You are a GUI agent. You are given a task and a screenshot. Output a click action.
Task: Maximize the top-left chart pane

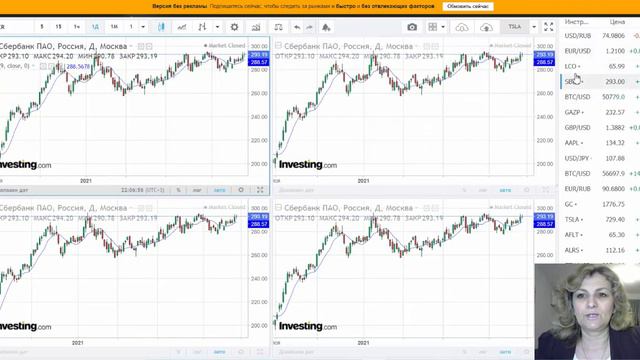[x=260, y=190]
